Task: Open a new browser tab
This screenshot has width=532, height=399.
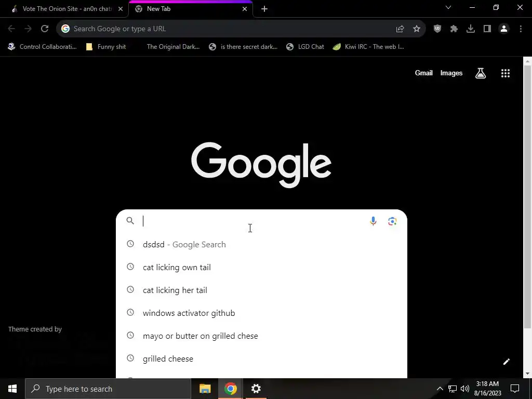Action: pyautogui.click(x=264, y=9)
